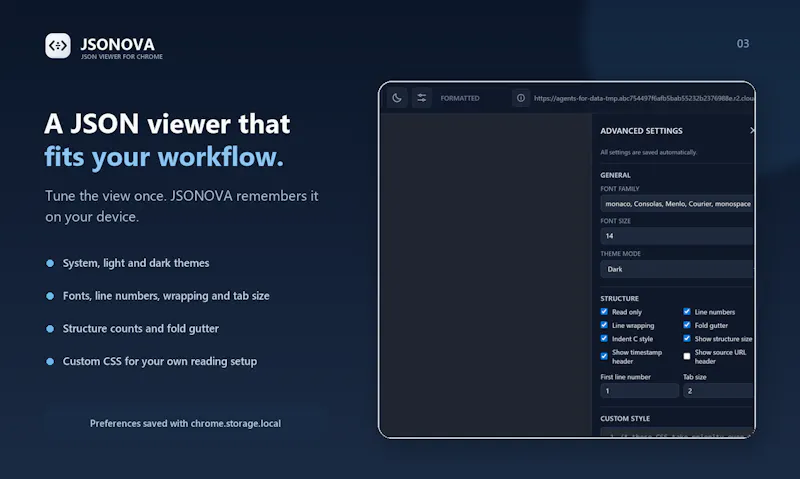Click the CUSTOM STYLE section heading
The width and height of the screenshot is (800, 479).
[625, 419]
